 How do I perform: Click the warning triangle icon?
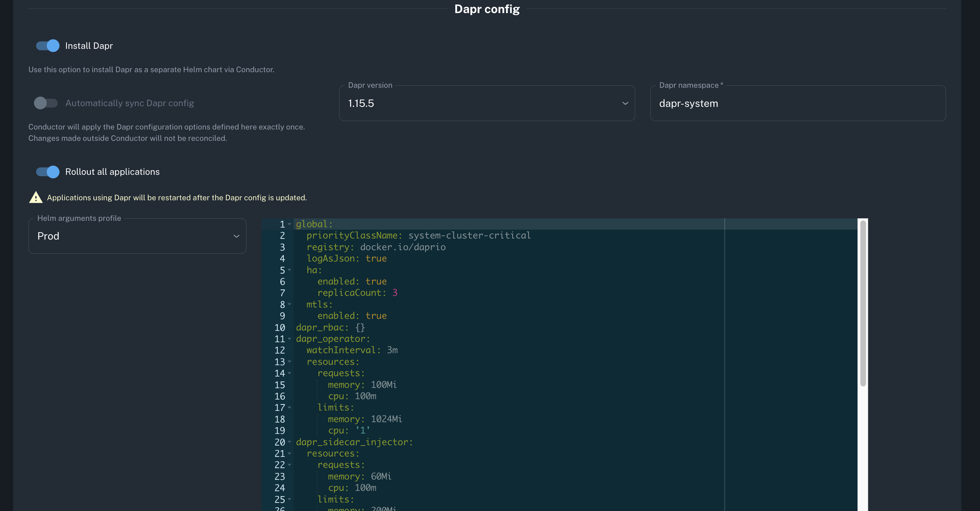pos(36,197)
